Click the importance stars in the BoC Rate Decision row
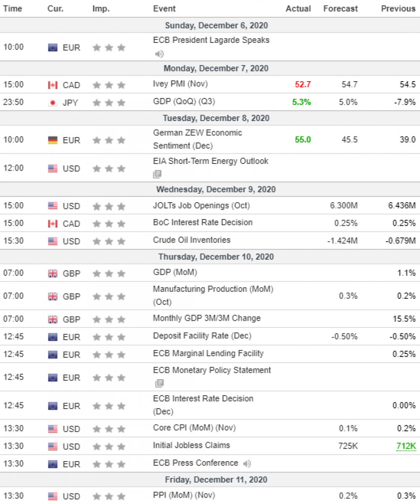The image size is (420, 504). [x=109, y=224]
